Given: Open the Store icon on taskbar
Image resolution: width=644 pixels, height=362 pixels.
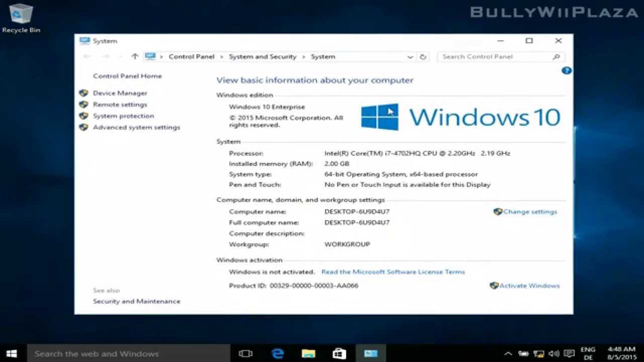Looking at the screenshot, I should 339,353.
